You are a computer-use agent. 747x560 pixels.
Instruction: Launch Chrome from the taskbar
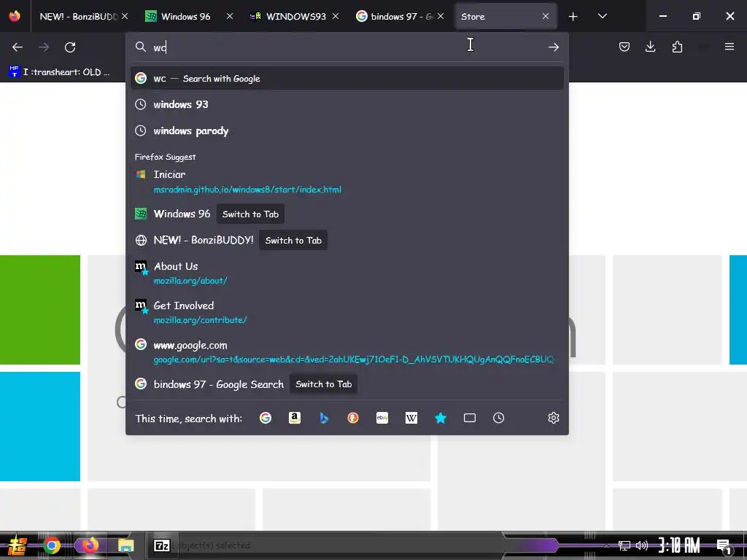tap(52, 545)
